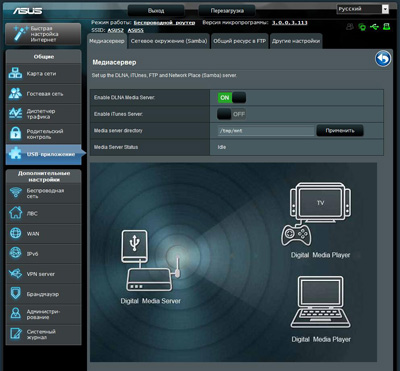Switch to Медиасервер tab
400x371 pixels.
[107, 41]
